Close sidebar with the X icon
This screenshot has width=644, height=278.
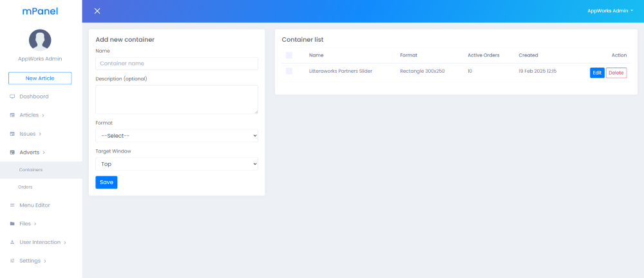[97, 11]
